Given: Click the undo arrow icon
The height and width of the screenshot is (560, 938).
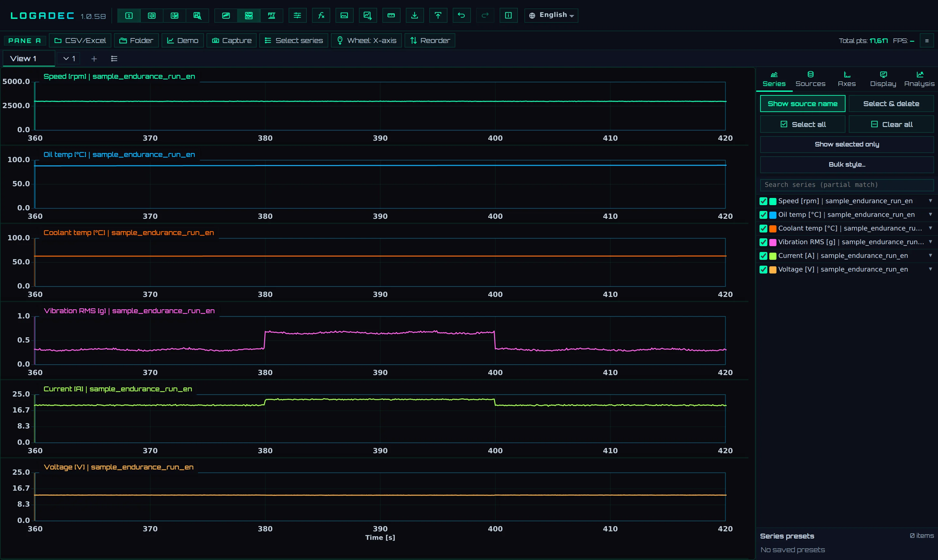Looking at the screenshot, I should click(x=461, y=16).
